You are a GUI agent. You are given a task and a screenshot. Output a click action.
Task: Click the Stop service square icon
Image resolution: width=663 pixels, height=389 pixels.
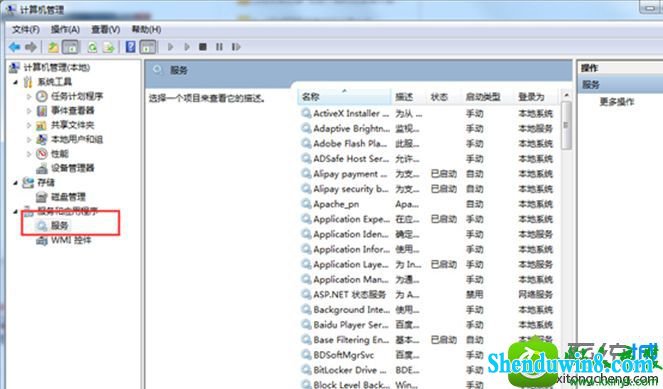coord(203,47)
